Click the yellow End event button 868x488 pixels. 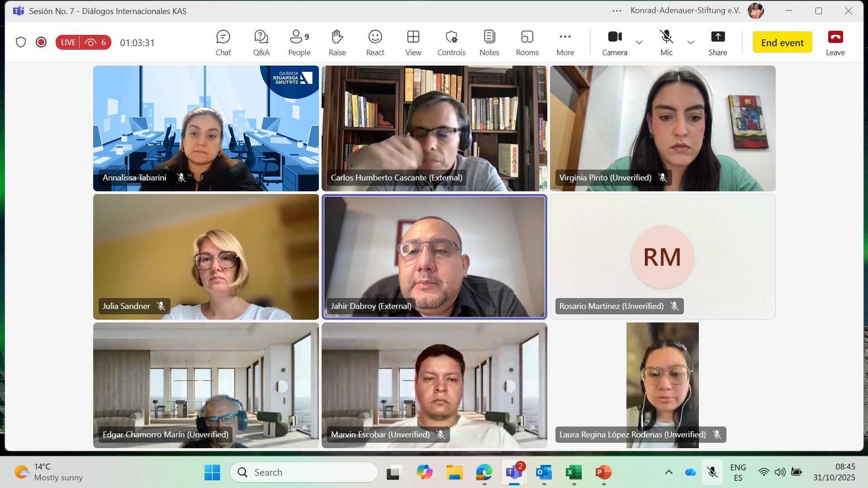tap(782, 43)
